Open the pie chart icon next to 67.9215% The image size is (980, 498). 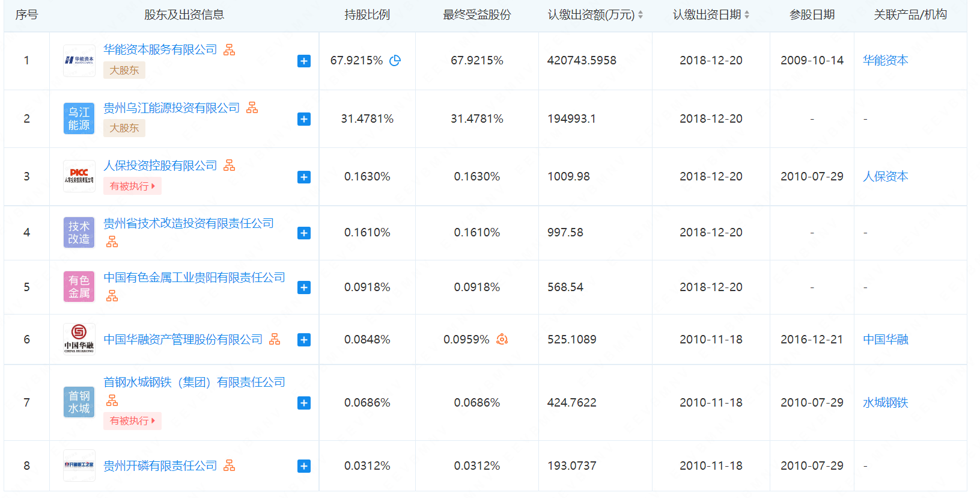(395, 61)
